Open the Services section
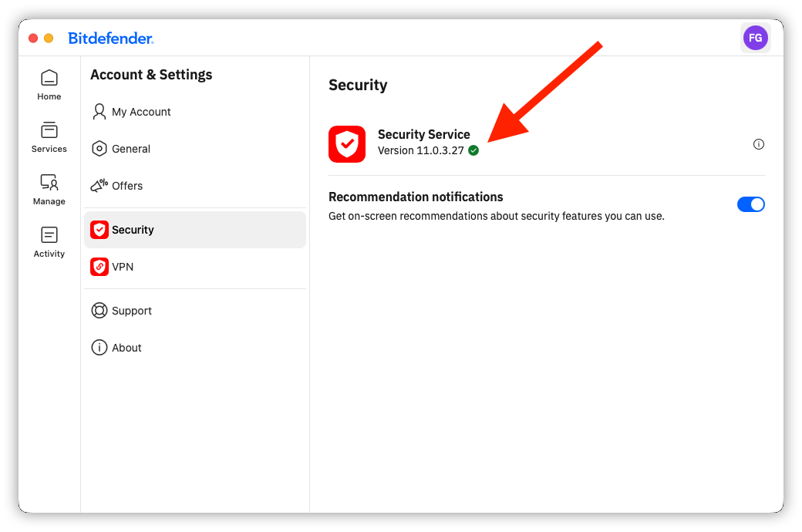This screenshot has height=532, width=802. [49, 137]
